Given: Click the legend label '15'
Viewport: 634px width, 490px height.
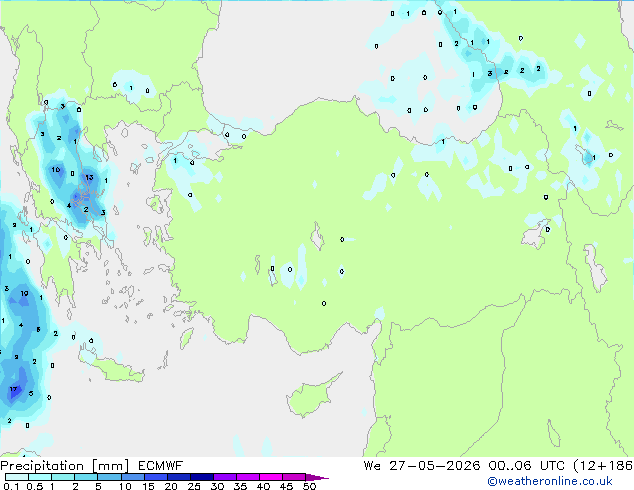Looking at the screenshot, I should tap(148, 486).
